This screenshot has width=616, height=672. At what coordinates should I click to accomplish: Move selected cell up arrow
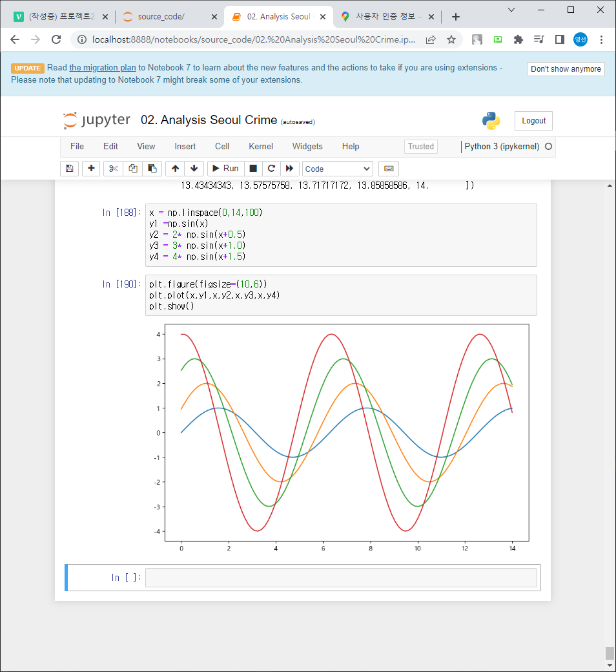click(x=175, y=169)
